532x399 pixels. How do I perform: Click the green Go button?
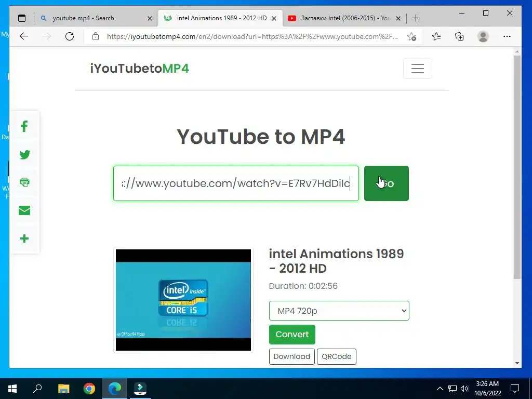[387, 183]
